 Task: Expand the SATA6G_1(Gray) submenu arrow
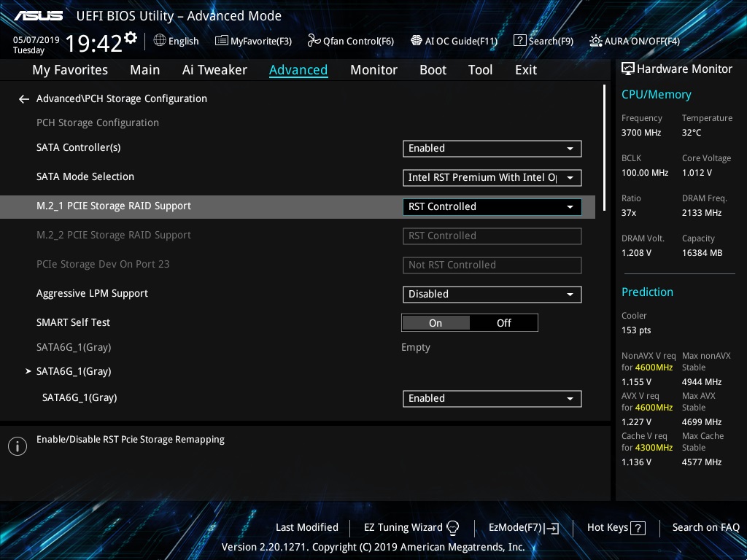[x=28, y=371]
